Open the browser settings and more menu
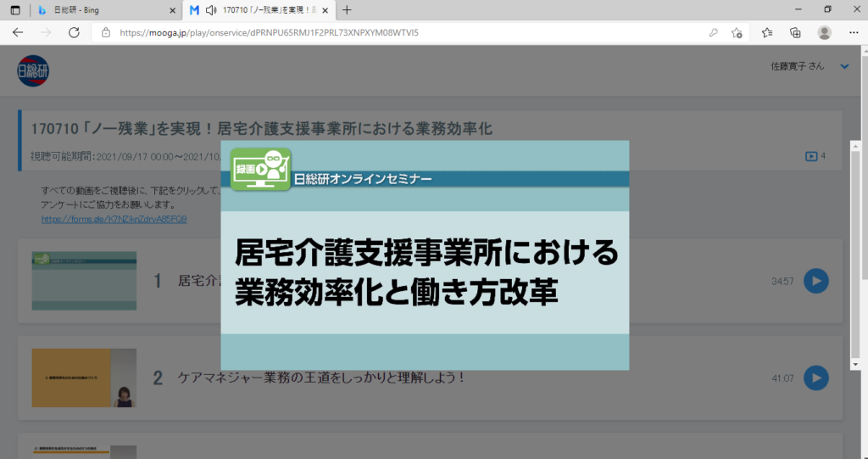The width and height of the screenshot is (868, 459). click(852, 32)
